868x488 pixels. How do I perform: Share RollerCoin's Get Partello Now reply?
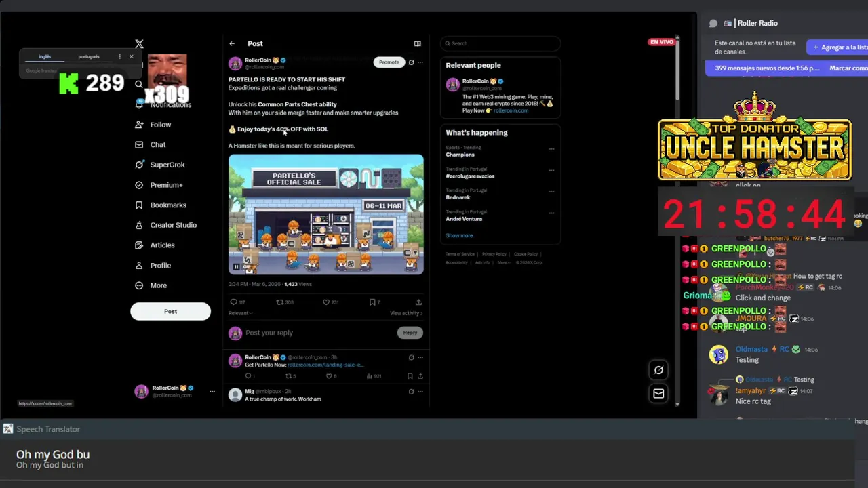tap(420, 376)
